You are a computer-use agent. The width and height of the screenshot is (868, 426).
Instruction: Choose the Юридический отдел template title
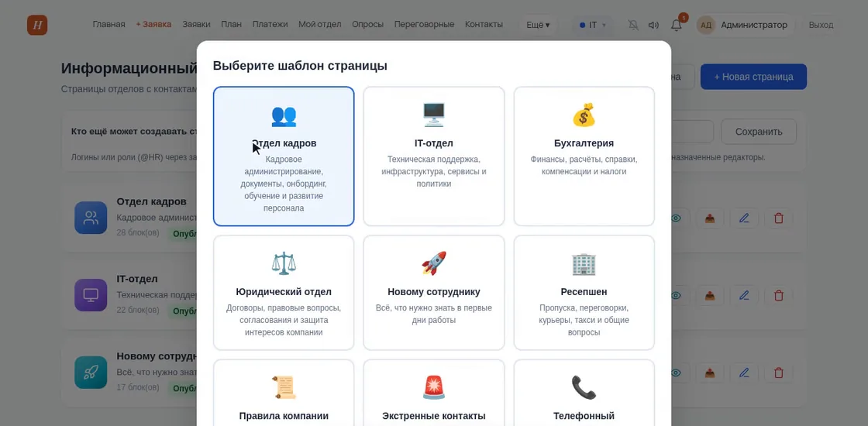point(284,291)
